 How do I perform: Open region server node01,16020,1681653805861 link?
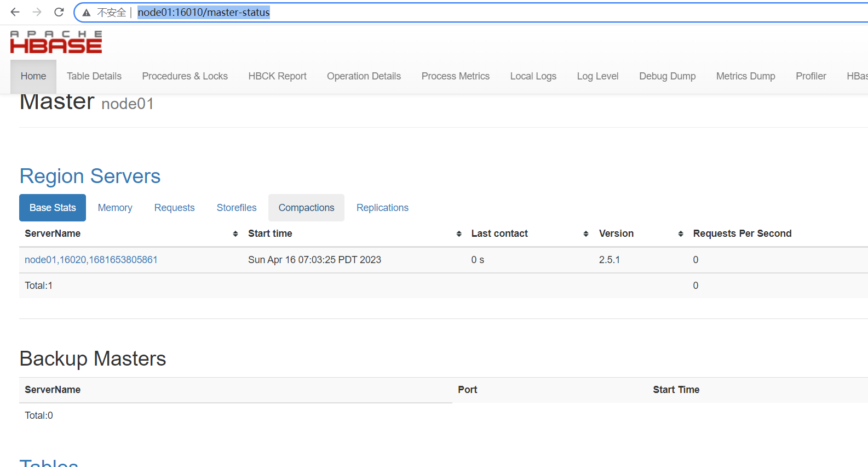point(91,260)
